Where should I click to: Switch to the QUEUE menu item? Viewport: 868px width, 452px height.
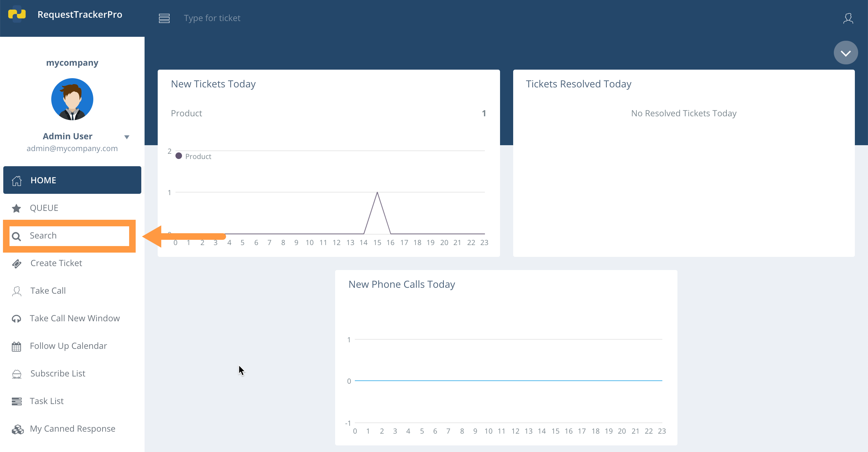pyautogui.click(x=44, y=208)
